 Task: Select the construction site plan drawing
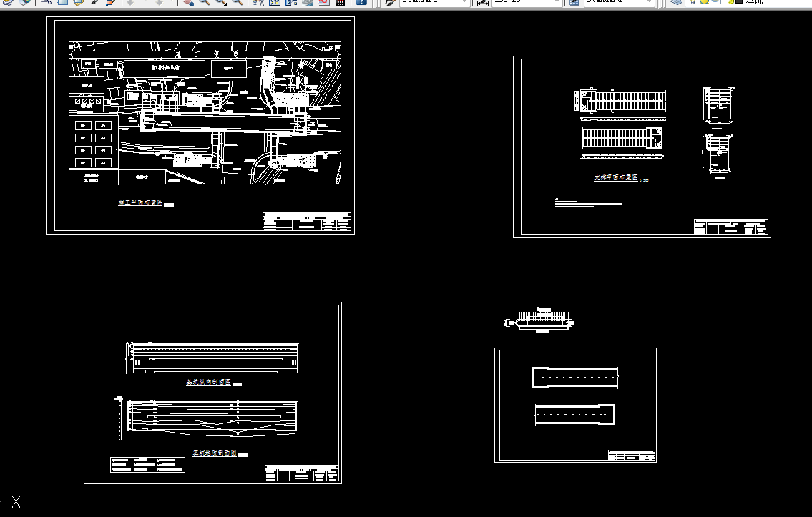[205, 113]
